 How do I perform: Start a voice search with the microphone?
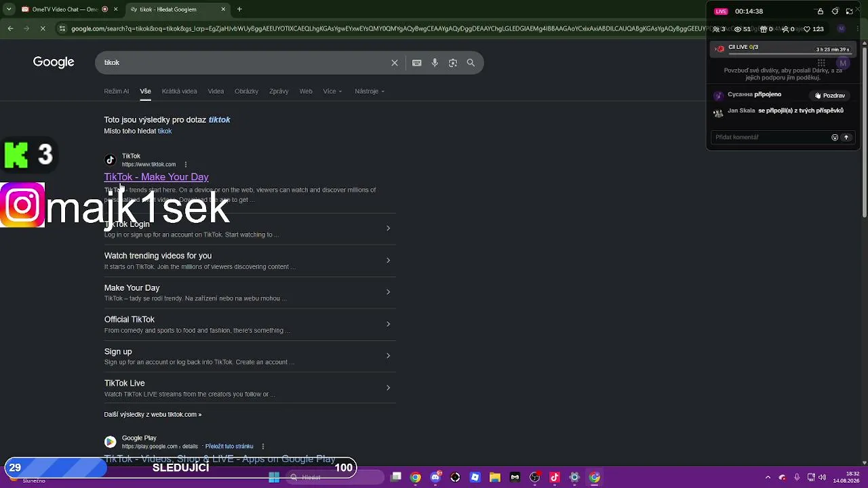[x=435, y=63]
